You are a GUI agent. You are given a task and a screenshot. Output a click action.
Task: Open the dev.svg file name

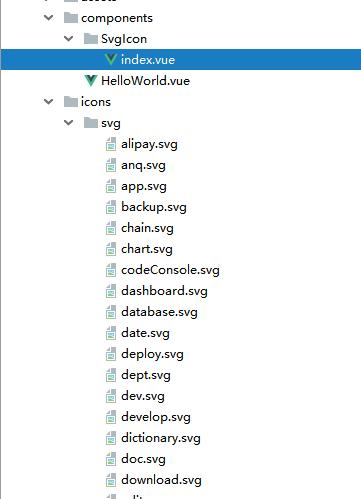(x=143, y=396)
